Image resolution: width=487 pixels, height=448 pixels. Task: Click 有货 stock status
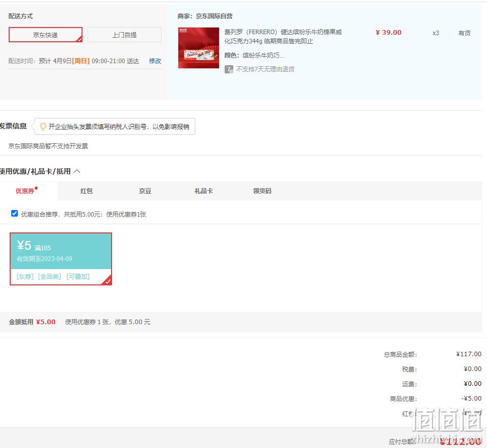(464, 33)
